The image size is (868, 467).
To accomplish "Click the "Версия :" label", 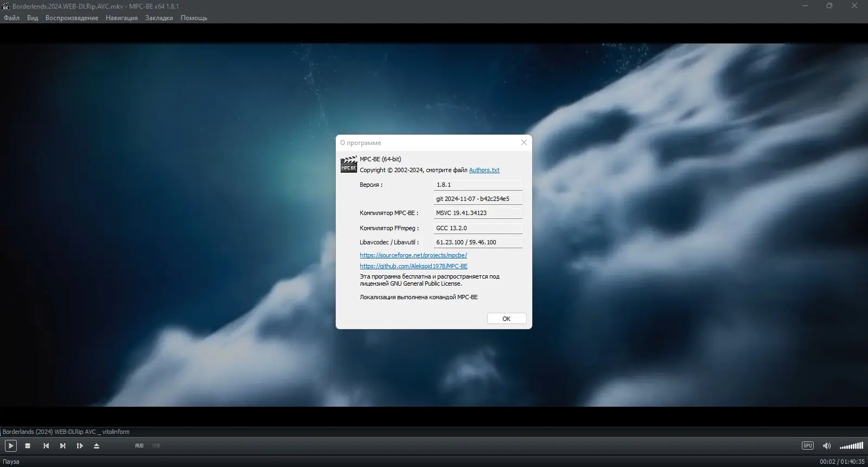I will click(371, 185).
